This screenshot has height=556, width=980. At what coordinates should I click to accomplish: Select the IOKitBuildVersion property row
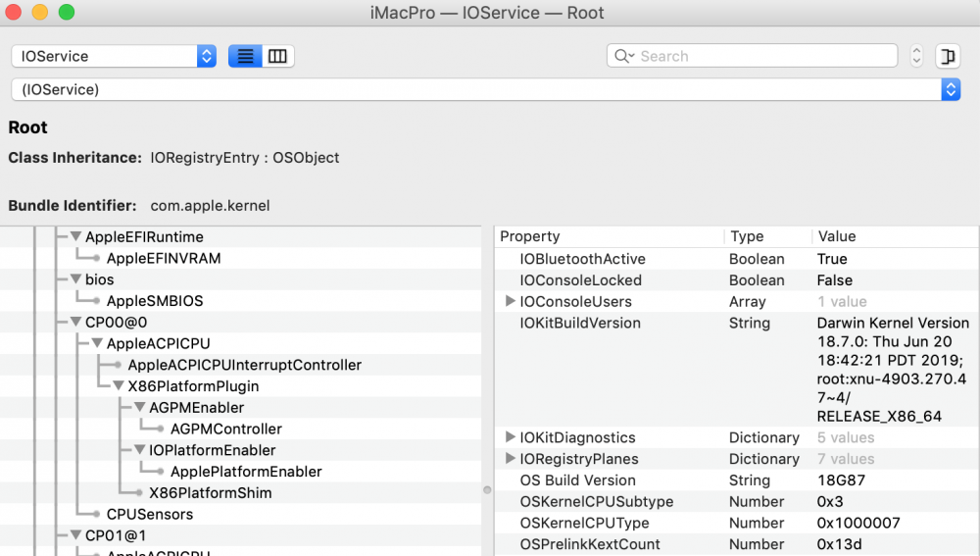(737, 370)
